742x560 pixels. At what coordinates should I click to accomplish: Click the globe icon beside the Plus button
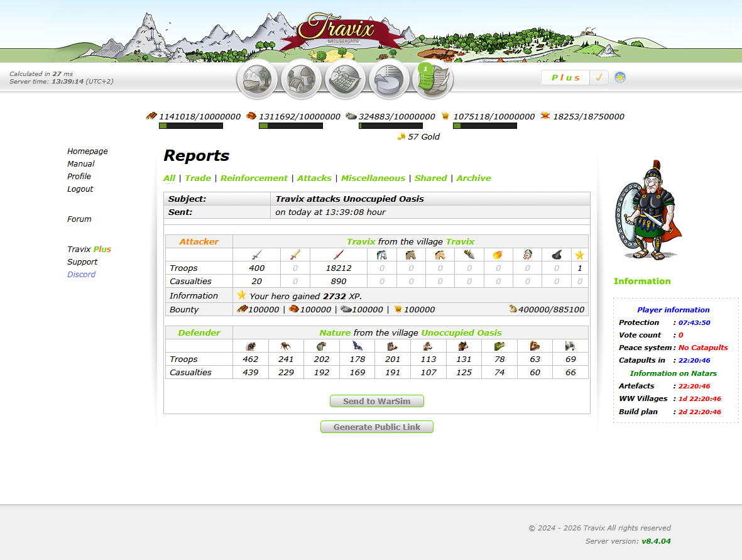619,77
